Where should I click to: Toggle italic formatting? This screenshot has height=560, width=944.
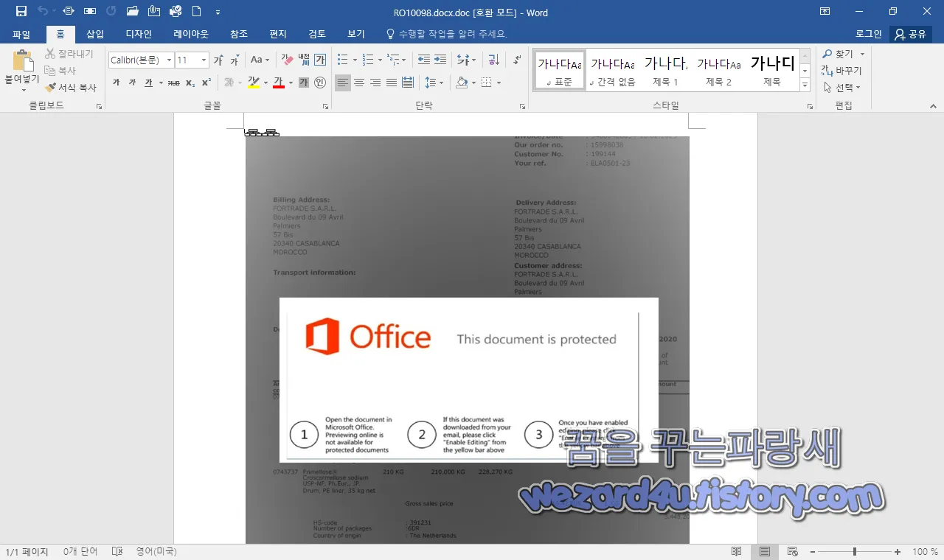[132, 83]
